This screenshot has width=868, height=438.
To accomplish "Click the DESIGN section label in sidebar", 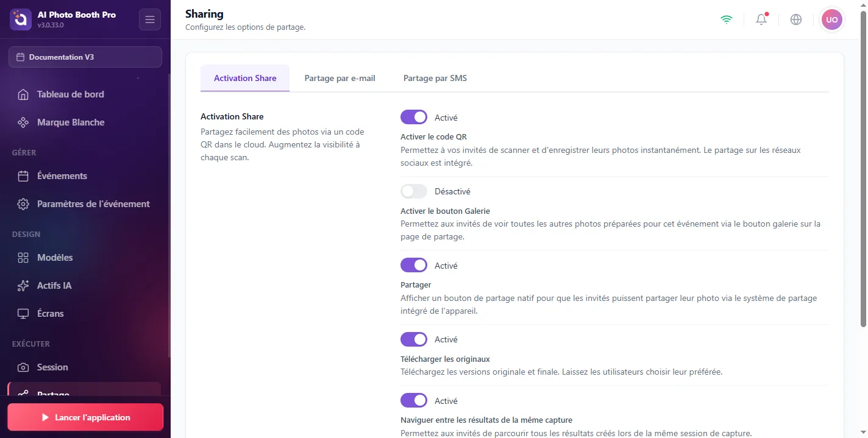I will (26, 234).
